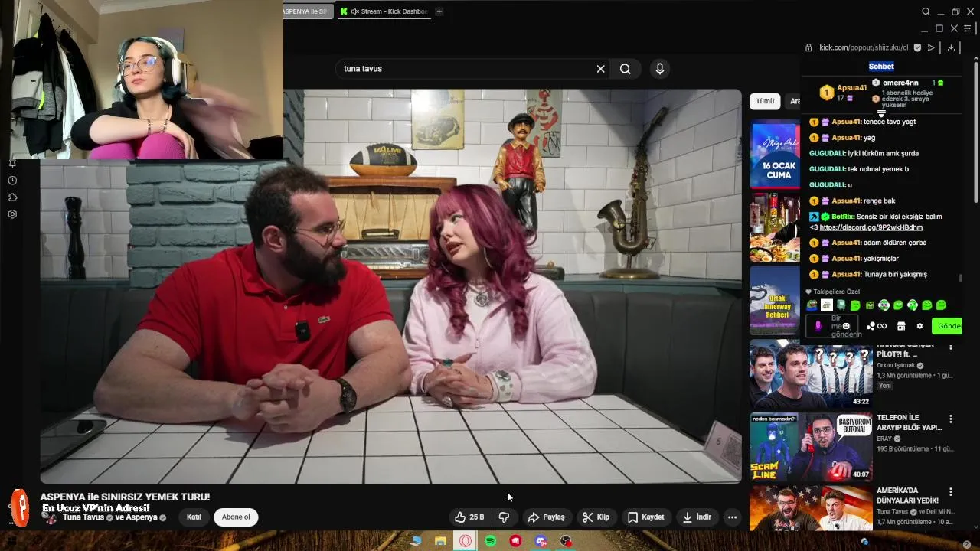Save the video using Kaydet

(645, 517)
